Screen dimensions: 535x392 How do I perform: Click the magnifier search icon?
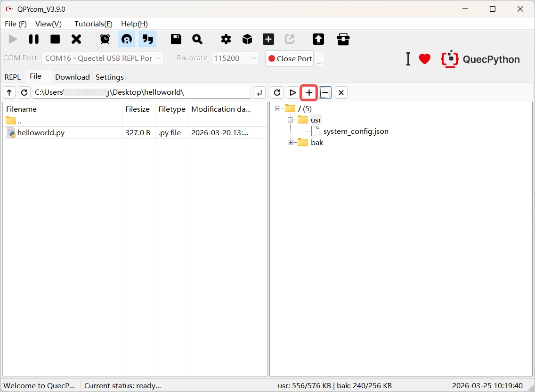click(x=197, y=39)
